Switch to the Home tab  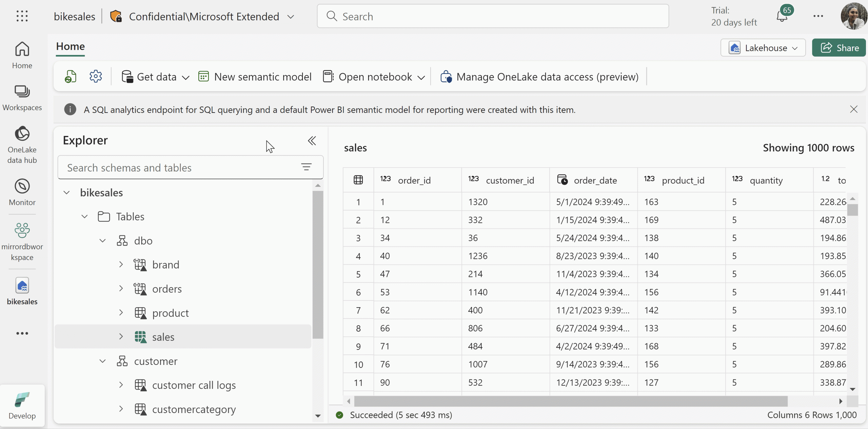[70, 47]
